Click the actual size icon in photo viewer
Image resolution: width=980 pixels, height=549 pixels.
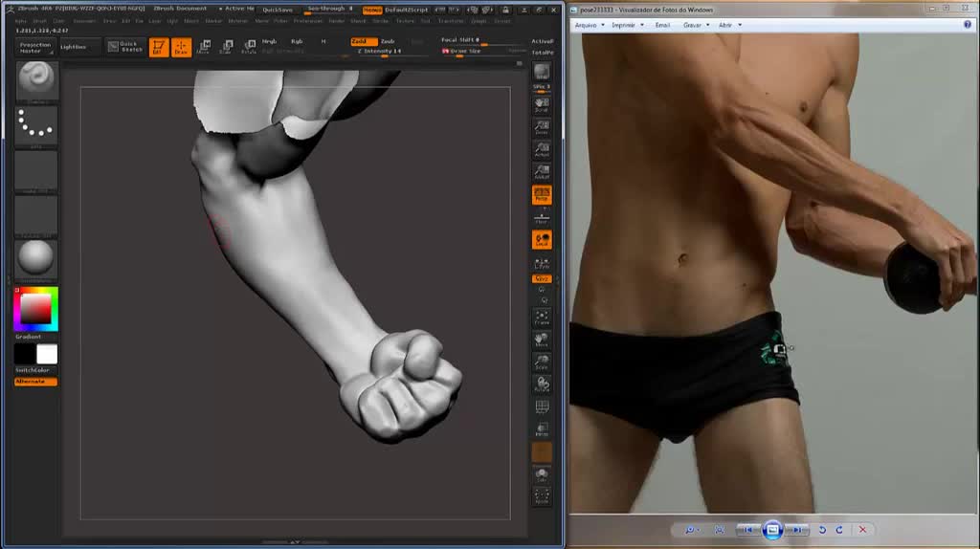point(720,530)
